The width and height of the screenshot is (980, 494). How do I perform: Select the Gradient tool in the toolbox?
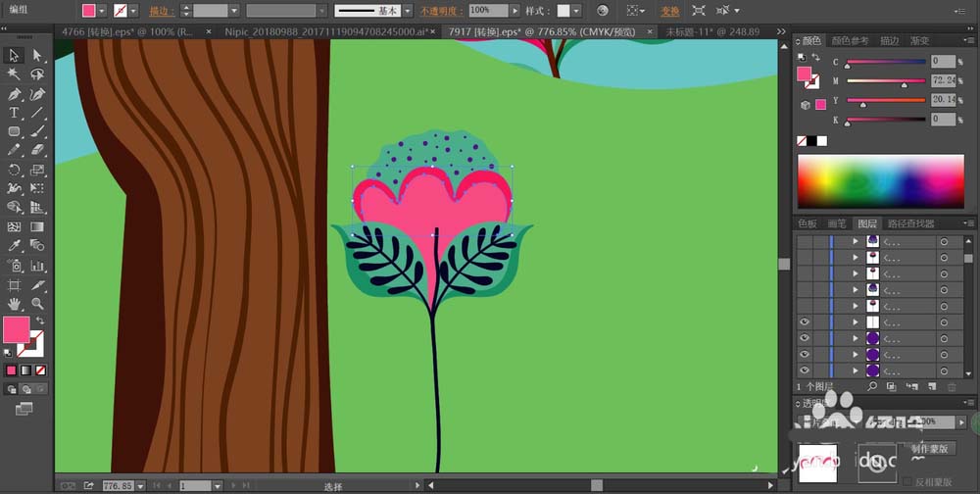click(x=37, y=226)
